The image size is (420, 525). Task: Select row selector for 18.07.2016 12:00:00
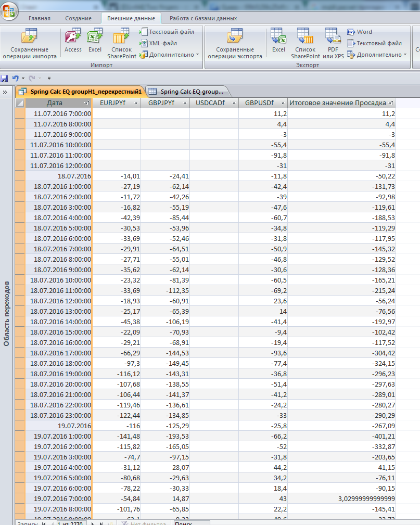pyautogui.click(x=20, y=301)
